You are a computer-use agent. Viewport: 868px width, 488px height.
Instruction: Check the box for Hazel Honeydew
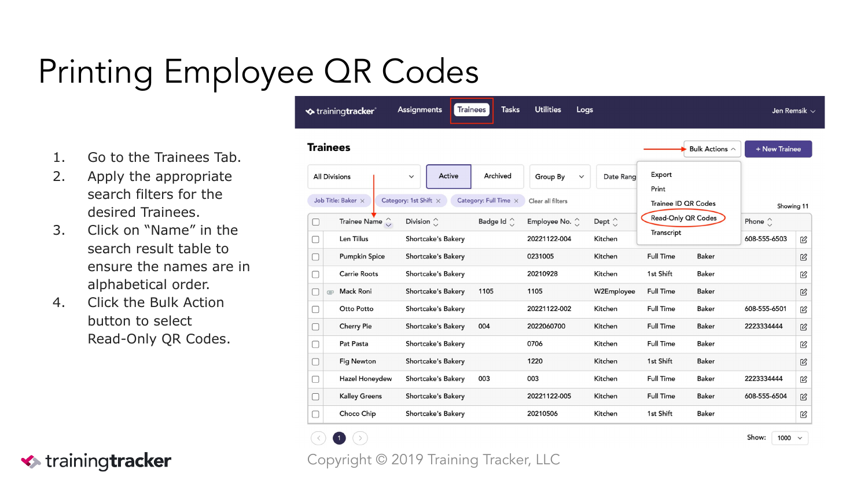pyautogui.click(x=315, y=379)
